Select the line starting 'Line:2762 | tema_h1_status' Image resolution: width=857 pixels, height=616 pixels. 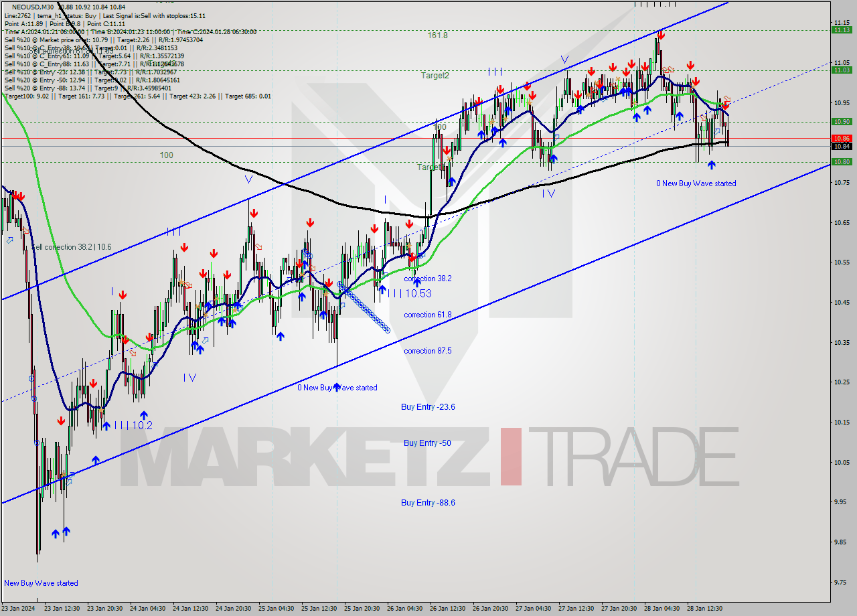tap(104, 15)
